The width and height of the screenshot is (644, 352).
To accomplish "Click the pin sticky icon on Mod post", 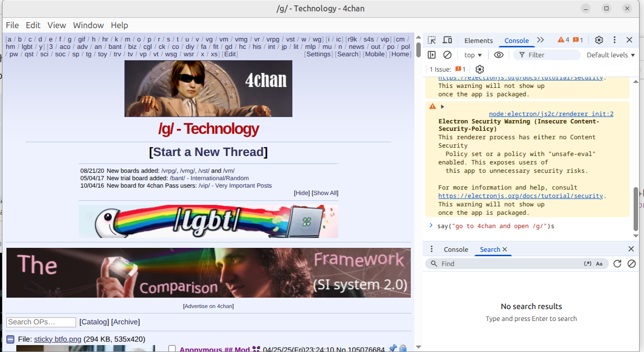I will (x=393, y=349).
